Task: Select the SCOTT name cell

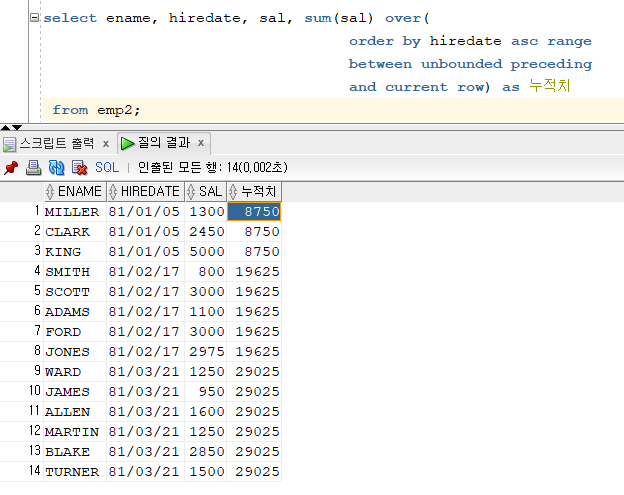Action: pyautogui.click(x=75, y=292)
